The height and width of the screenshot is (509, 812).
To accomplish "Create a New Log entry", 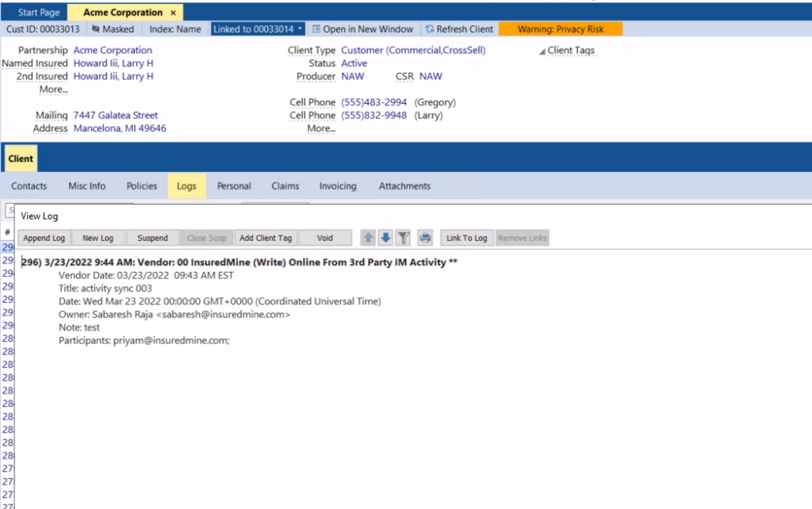I will [x=98, y=237].
